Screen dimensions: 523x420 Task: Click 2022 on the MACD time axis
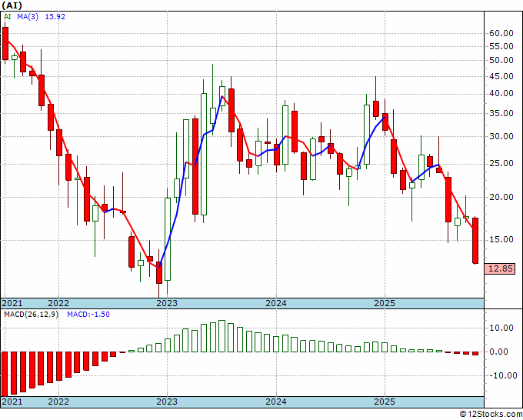click(58, 402)
